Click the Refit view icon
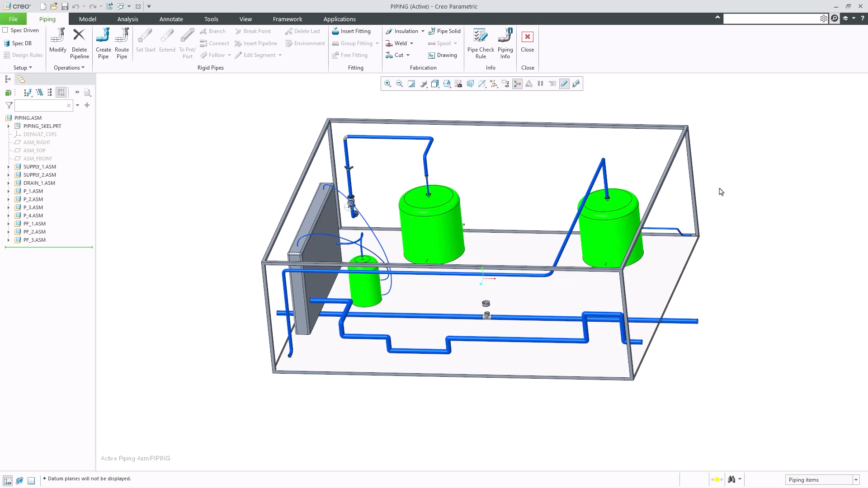The height and width of the screenshot is (488, 868). [x=411, y=84]
